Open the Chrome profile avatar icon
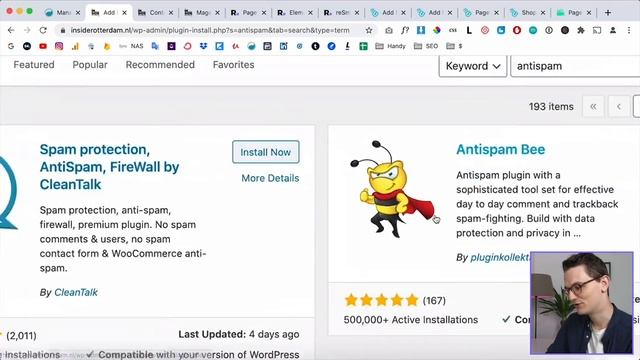Image resolution: width=640 pixels, height=360 pixels. point(613,30)
